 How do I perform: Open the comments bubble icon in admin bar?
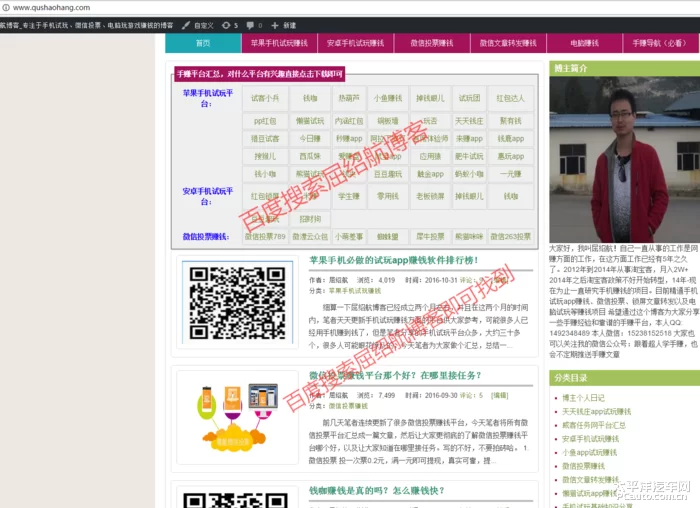[249, 25]
